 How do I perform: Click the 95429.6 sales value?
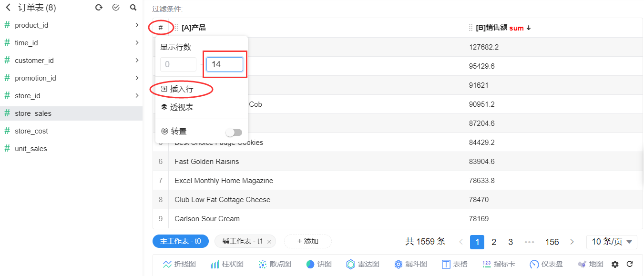[481, 66]
